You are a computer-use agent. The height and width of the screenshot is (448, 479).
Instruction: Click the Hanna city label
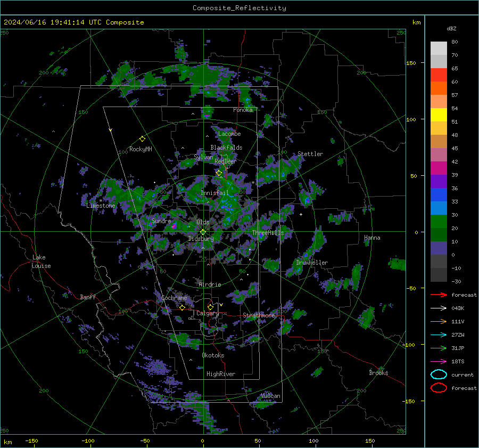(x=372, y=238)
